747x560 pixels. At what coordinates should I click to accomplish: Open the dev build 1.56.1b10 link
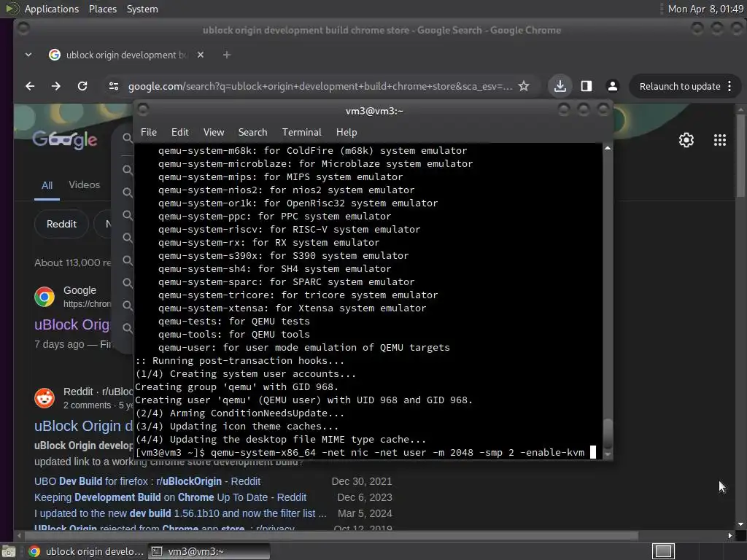[180, 513]
